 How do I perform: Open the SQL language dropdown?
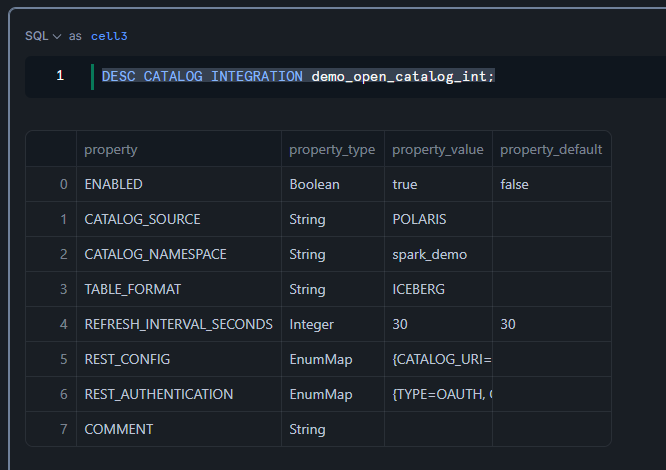click(x=43, y=36)
